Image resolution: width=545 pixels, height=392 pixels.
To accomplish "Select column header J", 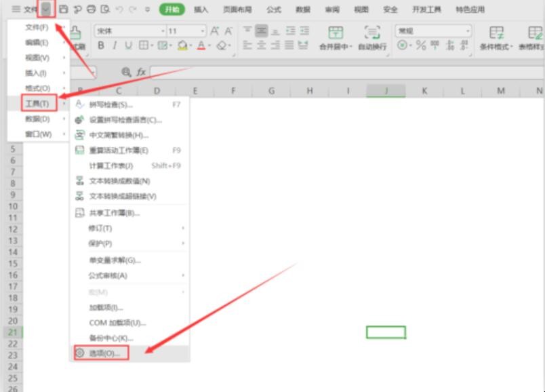I will pos(386,91).
